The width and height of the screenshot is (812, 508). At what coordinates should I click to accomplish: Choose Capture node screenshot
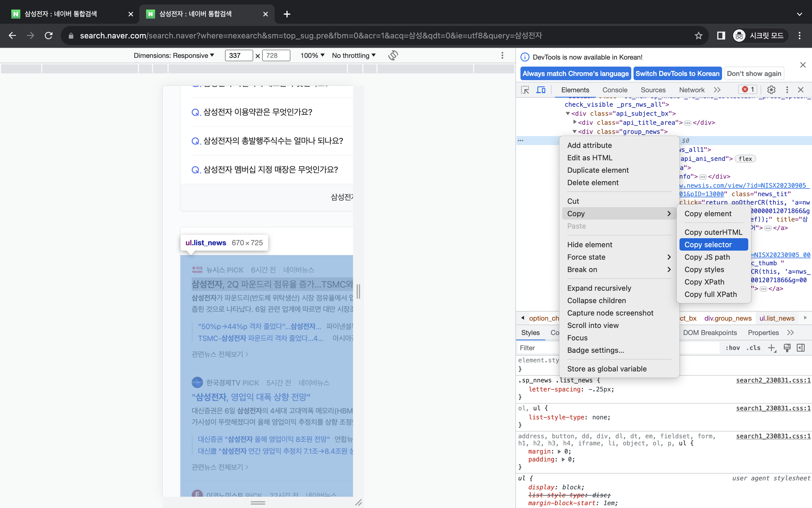click(x=619, y=313)
